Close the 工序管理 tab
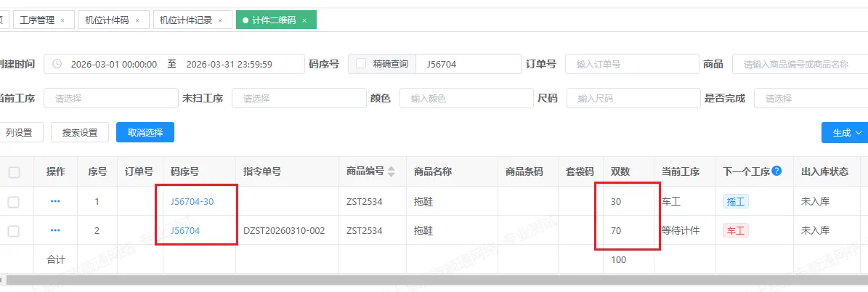This screenshot has width=868, height=292. tap(62, 20)
